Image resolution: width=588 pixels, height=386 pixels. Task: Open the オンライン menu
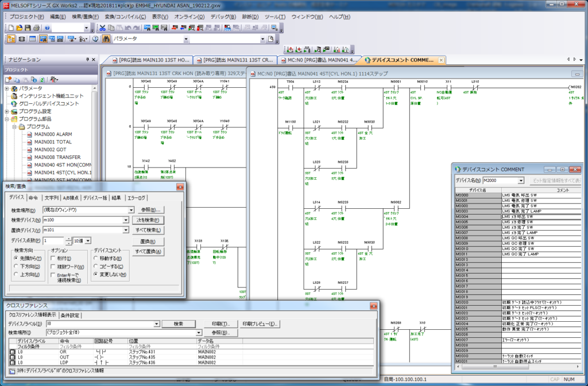click(189, 17)
